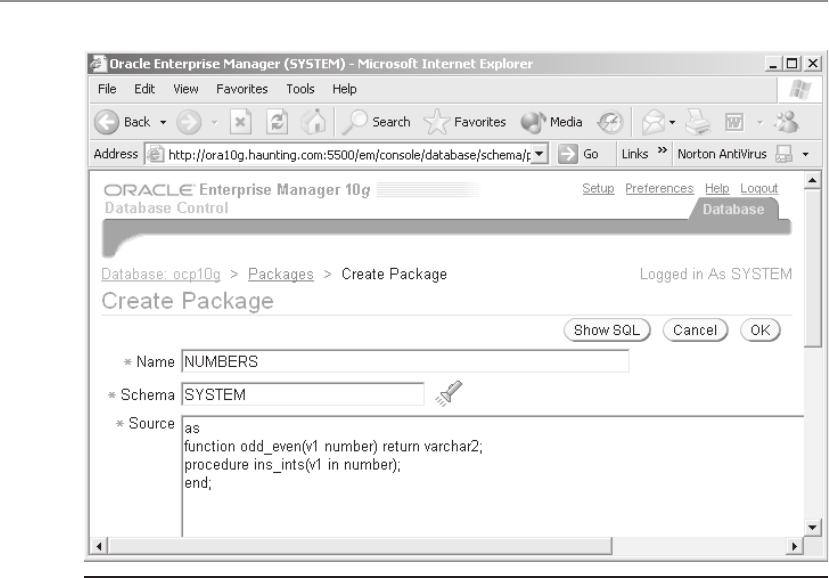Click the page icon in address bar

pyautogui.click(x=155, y=154)
